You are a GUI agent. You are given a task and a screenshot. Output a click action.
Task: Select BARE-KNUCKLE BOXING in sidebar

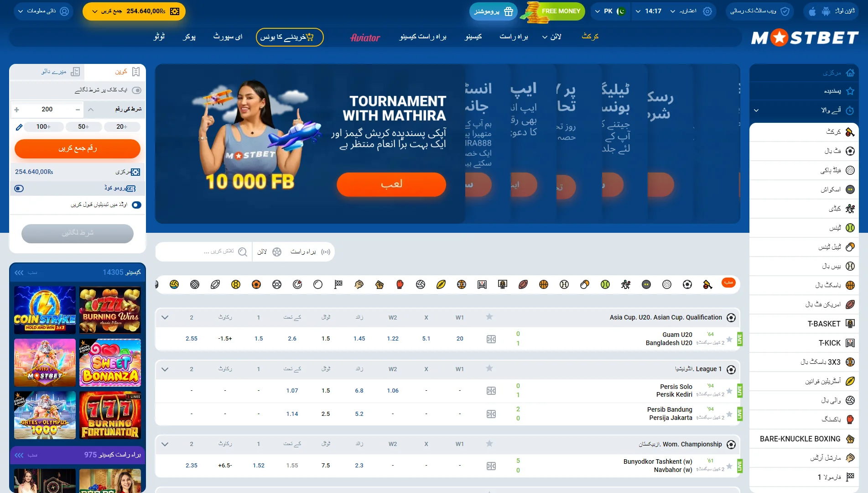804,439
